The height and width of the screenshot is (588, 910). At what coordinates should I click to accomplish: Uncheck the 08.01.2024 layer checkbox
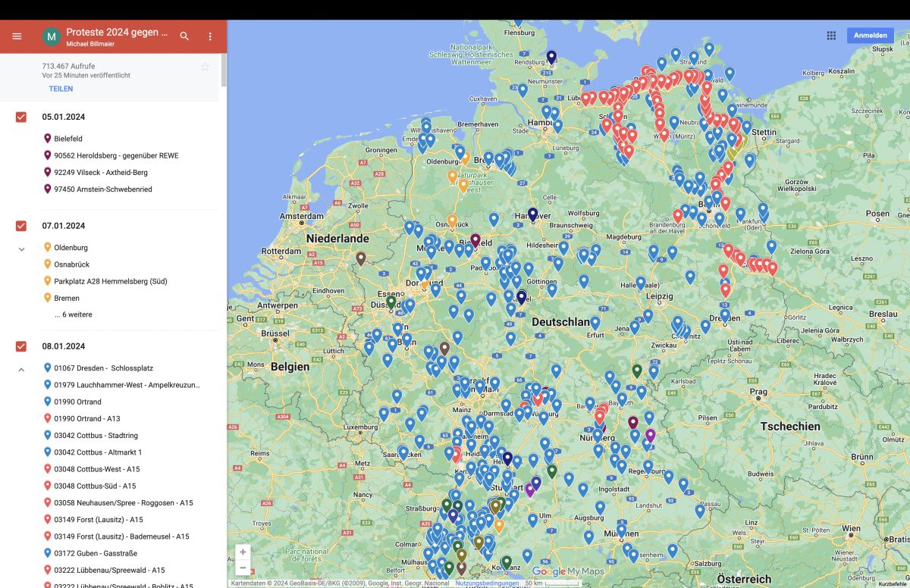21,346
